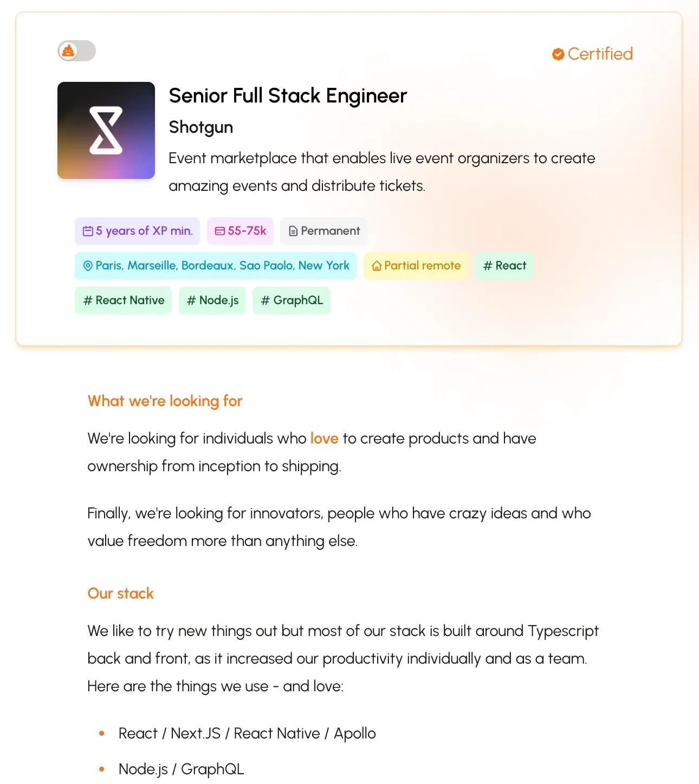The height and width of the screenshot is (784, 699).
Task: Open the Senior Full Stack Engineer title
Action: 288,96
